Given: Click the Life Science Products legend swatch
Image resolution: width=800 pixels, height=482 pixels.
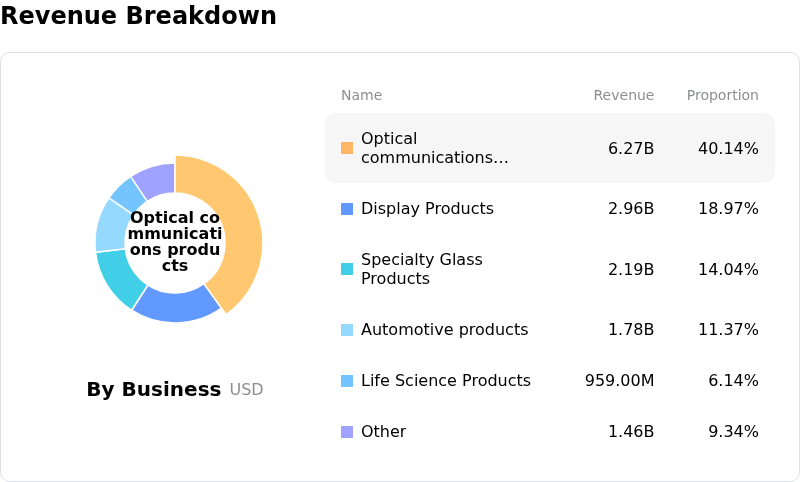Looking at the screenshot, I should [x=347, y=381].
